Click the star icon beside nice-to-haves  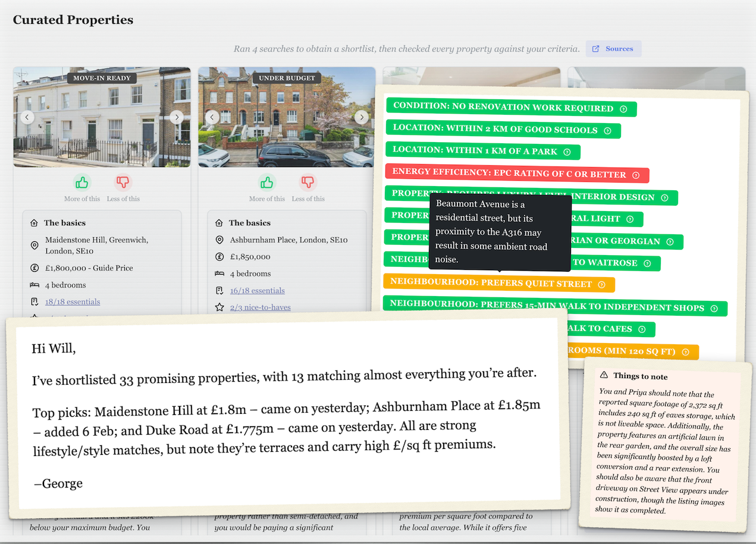[x=219, y=307]
